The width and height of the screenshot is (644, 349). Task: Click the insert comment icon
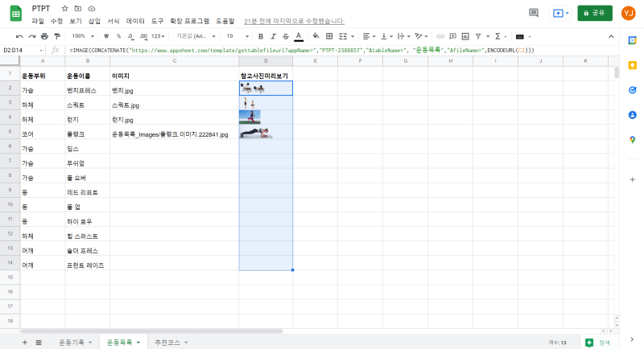click(452, 36)
